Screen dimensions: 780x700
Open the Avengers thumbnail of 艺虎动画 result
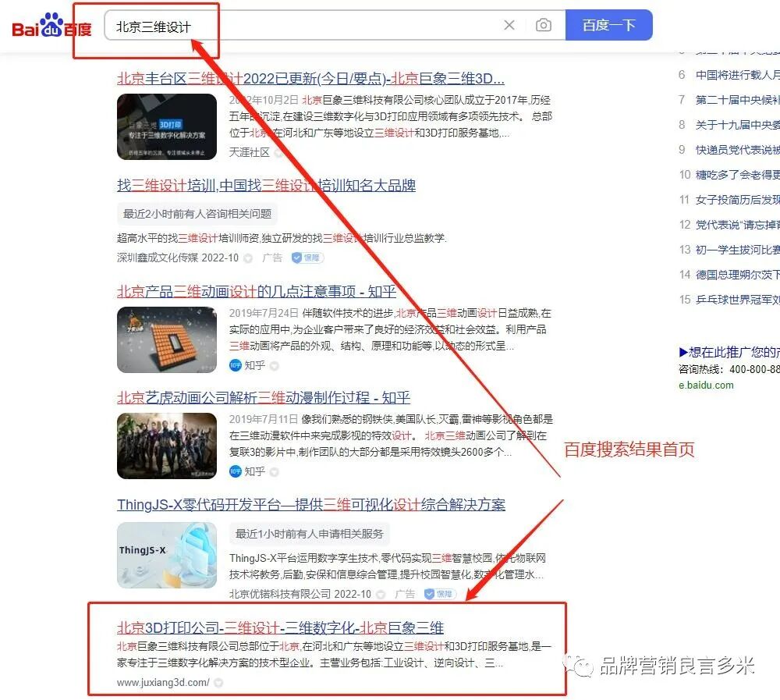(x=167, y=446)
